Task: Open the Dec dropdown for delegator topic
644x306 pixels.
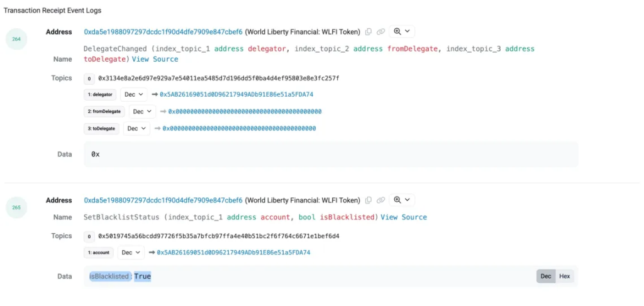Action: pos(133,95)
